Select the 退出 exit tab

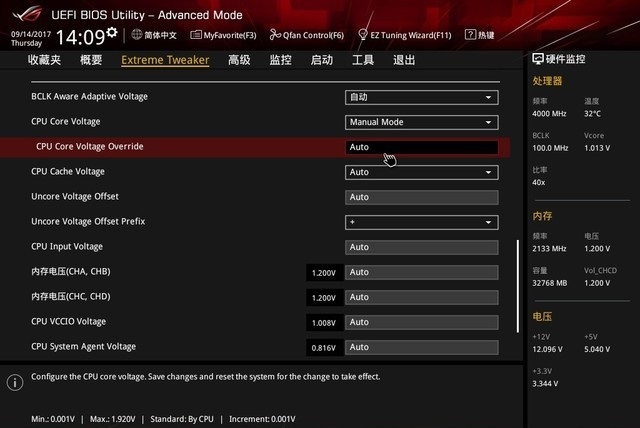pos(403,60)
